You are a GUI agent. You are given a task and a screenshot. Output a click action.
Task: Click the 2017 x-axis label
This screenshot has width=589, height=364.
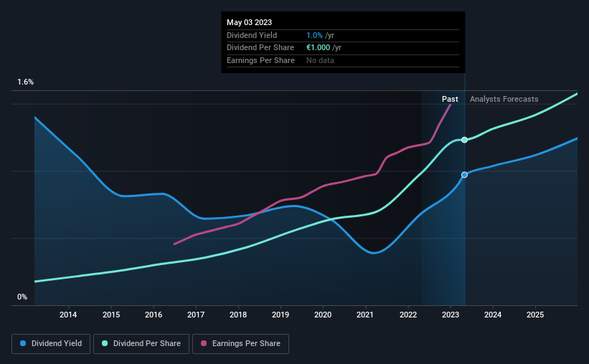tap(196, 315)
